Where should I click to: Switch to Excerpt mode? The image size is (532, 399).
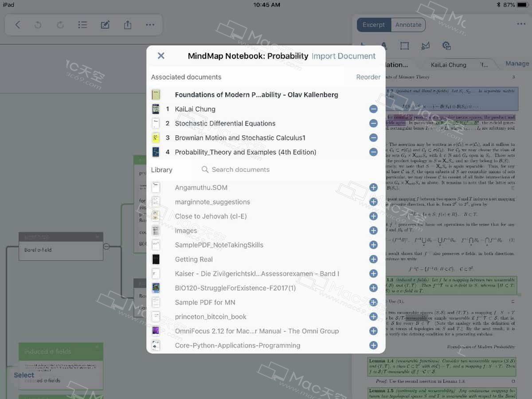click(x=374, y=25)
